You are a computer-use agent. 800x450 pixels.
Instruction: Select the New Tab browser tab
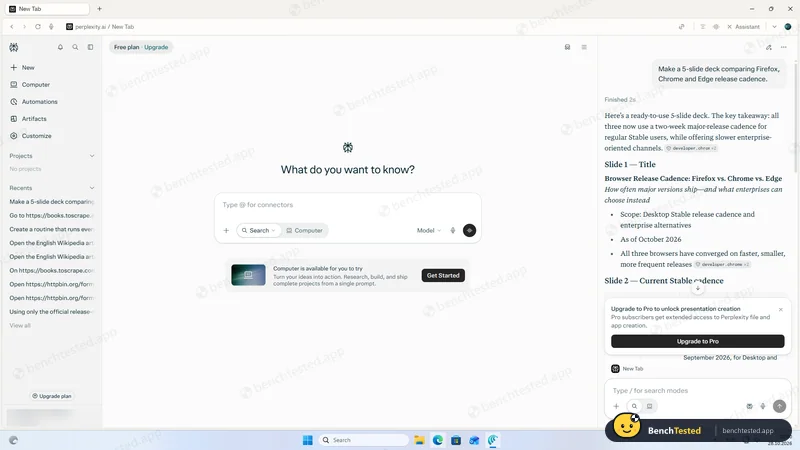click(x=47, y=9)
